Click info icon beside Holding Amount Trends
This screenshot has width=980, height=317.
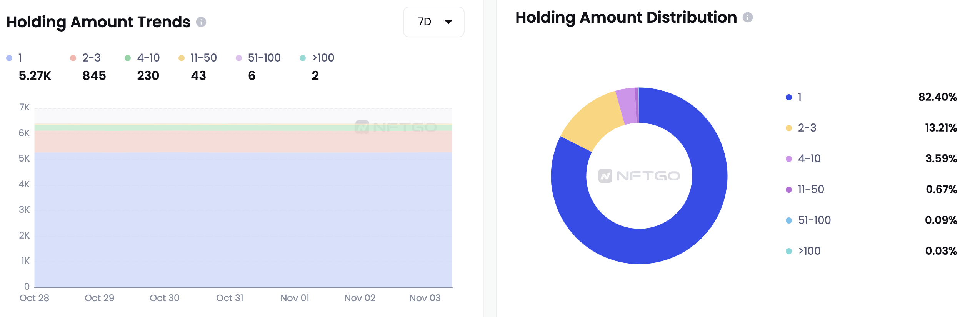click(201, 22)
